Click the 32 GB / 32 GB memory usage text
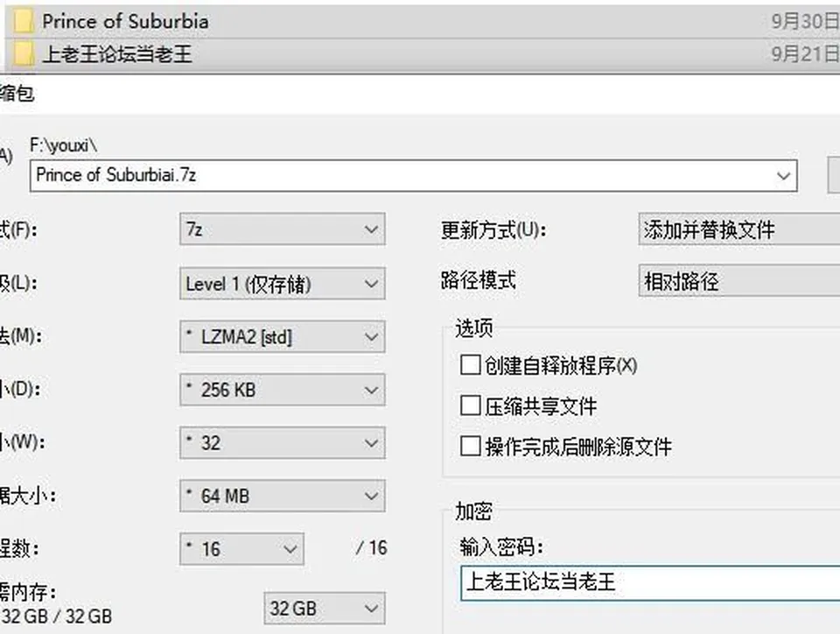The width and height of the screenshot is (840, 634). click(x=57, y=616)
